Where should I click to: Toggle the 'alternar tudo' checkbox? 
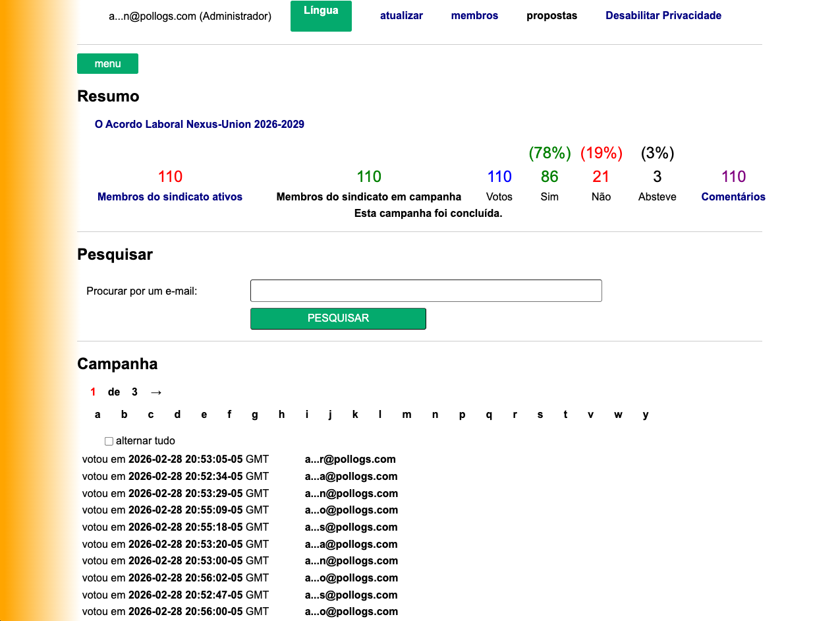tap(109, 441)
